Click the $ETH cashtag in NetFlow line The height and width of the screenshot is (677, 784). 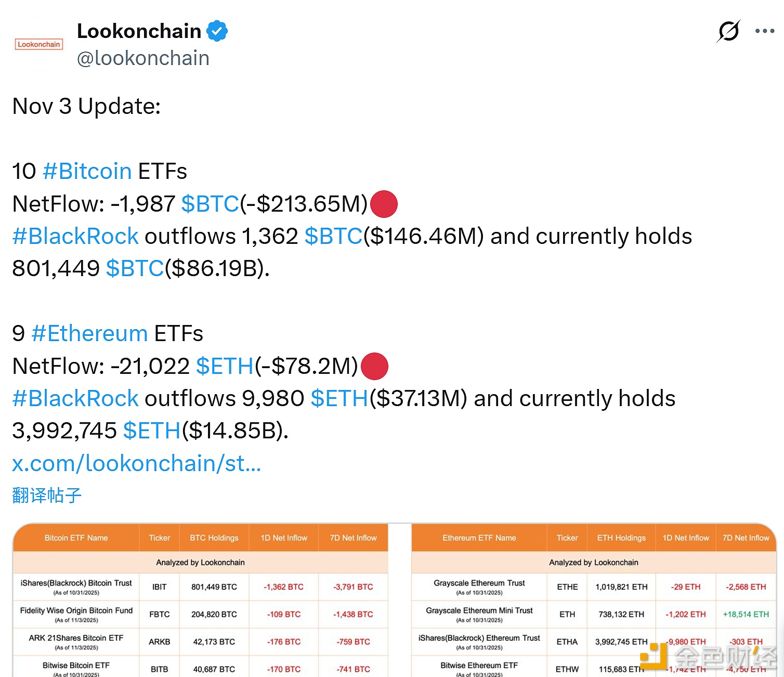pyautogui.click(x=225, y=366)
